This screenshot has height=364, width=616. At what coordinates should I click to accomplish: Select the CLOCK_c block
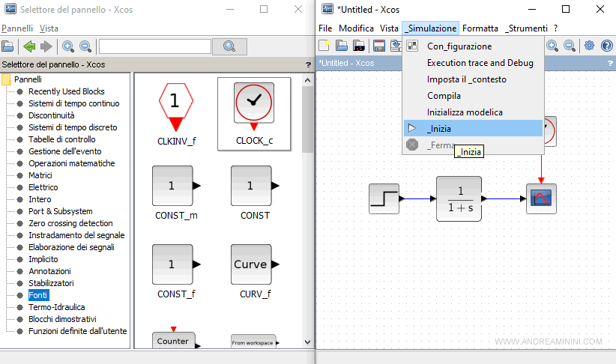coord(254,114)
